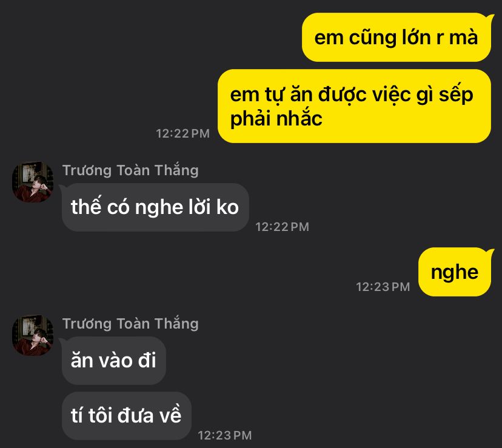Click the word 'ko' in the grey message
The image size is (502, 448).
227,207
